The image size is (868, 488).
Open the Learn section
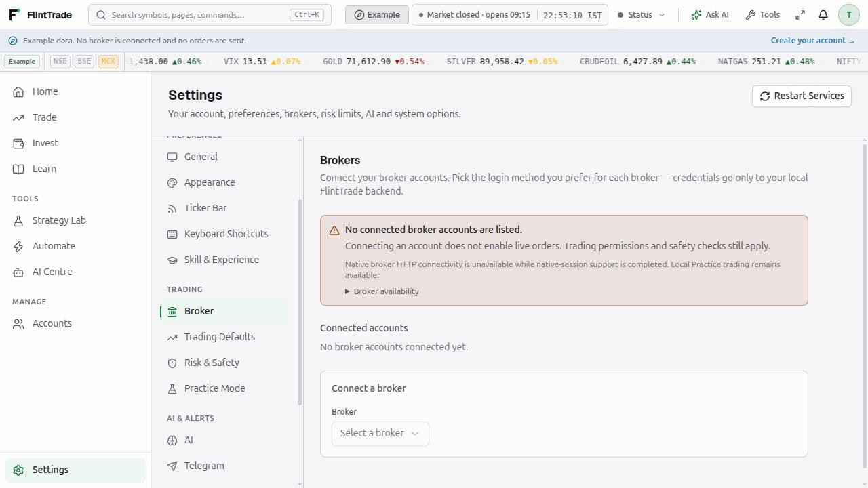click(75, 169)
